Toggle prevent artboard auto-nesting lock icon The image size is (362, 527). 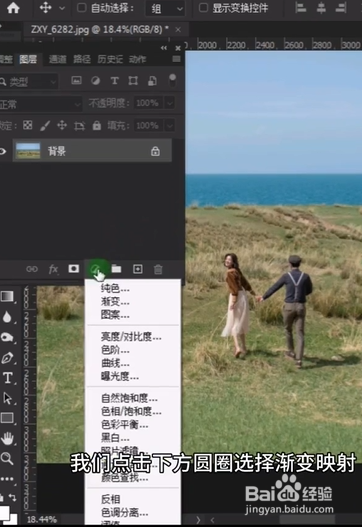pyautogui.click(x=79, y=126)
